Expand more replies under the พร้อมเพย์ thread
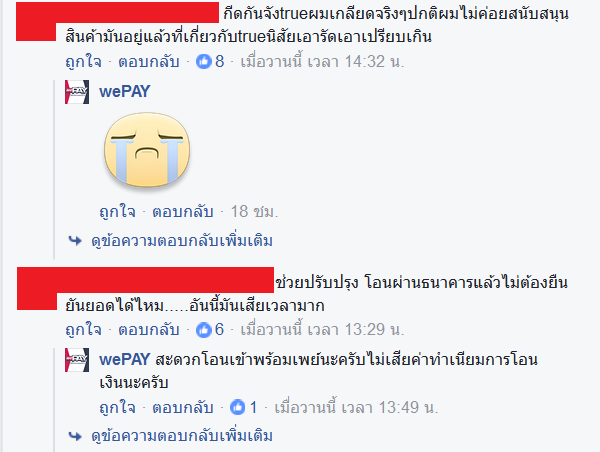The height and width of the screenshot is (452, 600). [182, 436]
